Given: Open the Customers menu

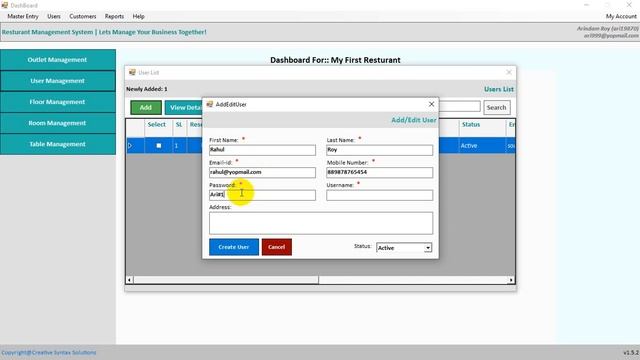Looking at the screenshot, I should click(x=82, y=16).
